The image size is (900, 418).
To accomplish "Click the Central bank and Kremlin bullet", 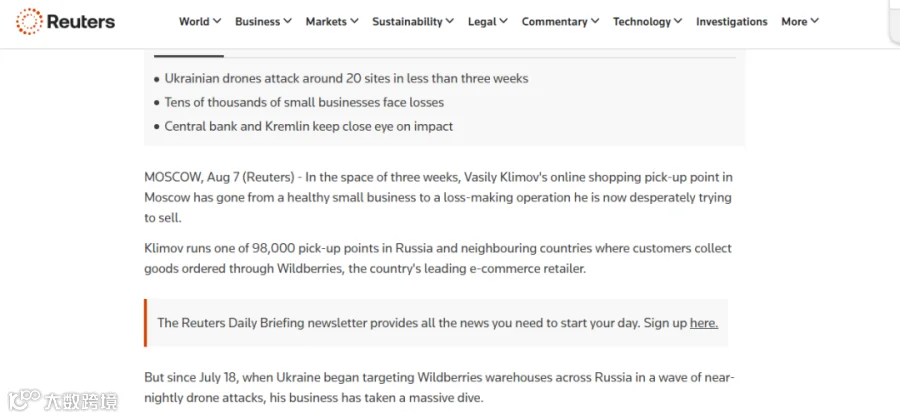I will (x=303, y=126).
